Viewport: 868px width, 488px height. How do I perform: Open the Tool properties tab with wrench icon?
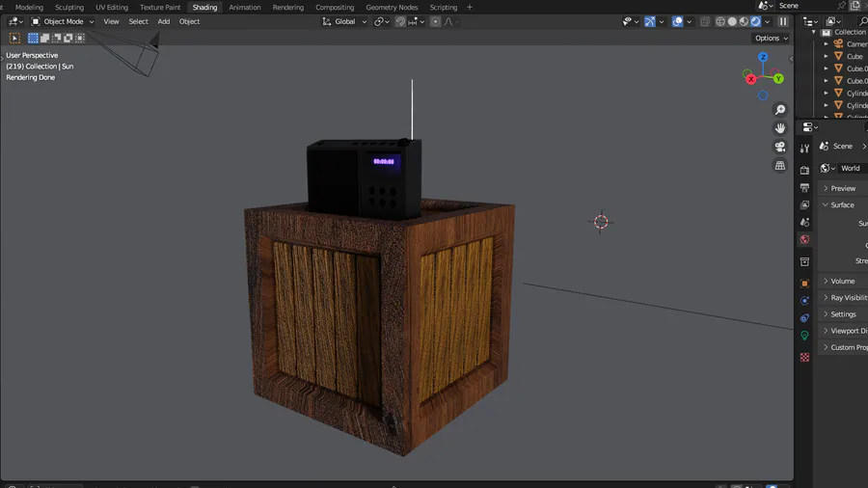point(805,149)
